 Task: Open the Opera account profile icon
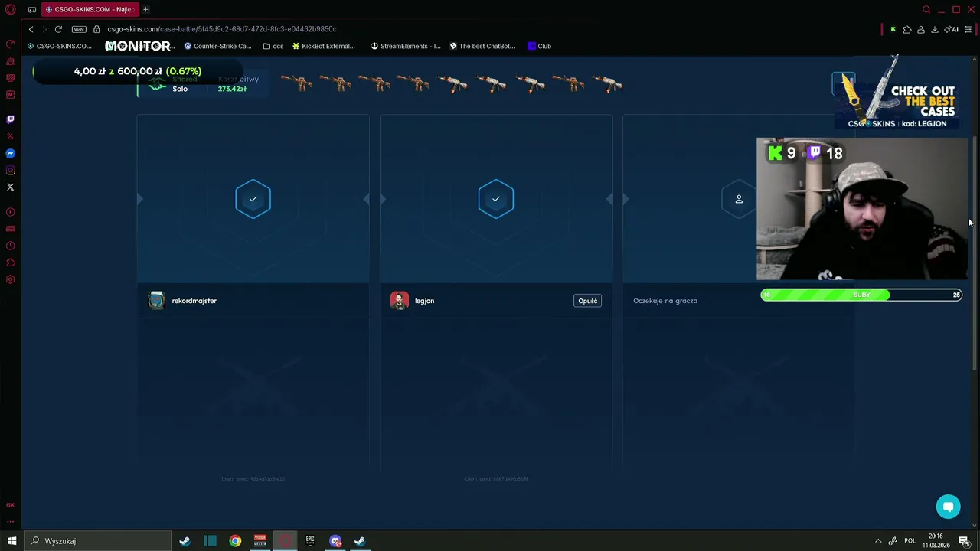point(921,29)
